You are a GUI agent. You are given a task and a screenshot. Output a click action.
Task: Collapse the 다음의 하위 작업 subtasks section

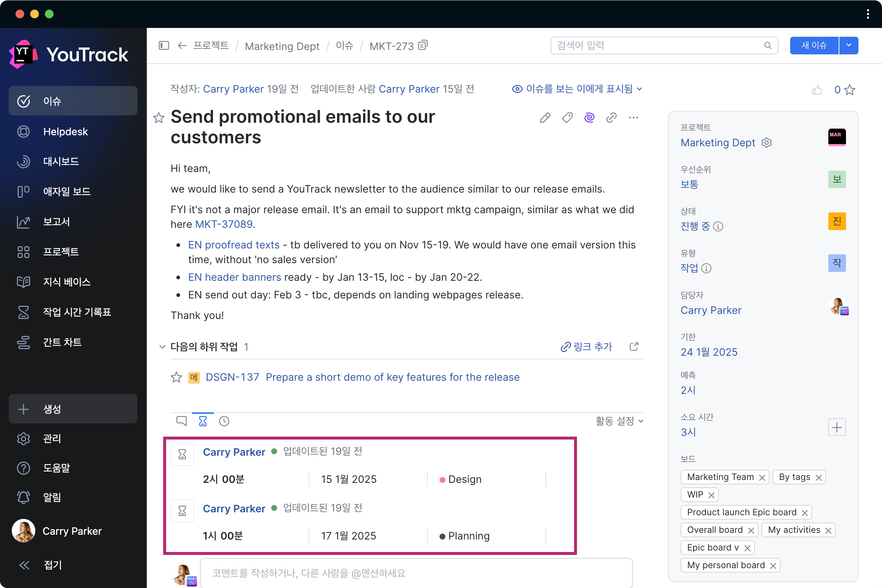pyautogui.click(x=162, y=347)
